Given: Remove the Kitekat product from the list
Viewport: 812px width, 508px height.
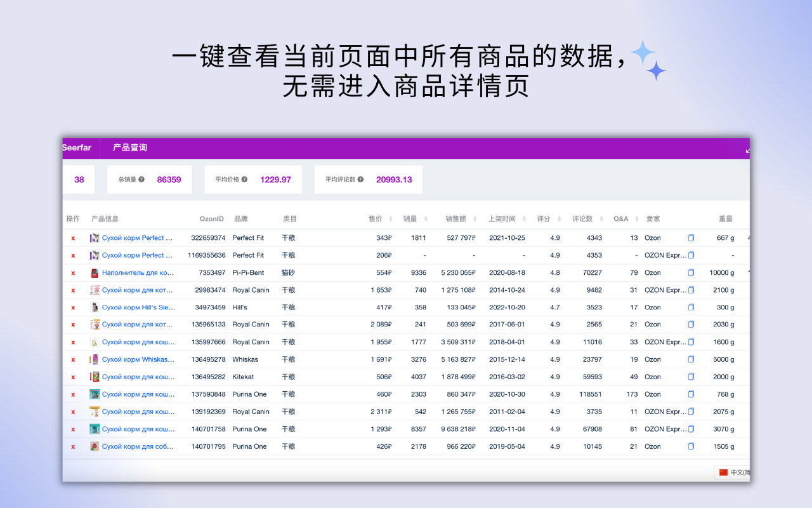Looking at the screenshot, I should click(73, 377).
